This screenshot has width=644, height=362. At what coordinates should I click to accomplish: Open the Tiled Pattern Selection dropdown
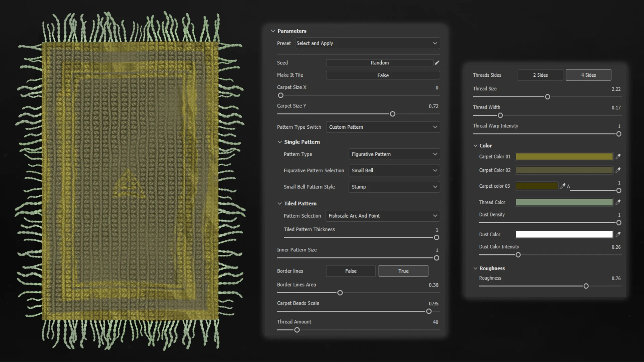[x=383, y=216]
